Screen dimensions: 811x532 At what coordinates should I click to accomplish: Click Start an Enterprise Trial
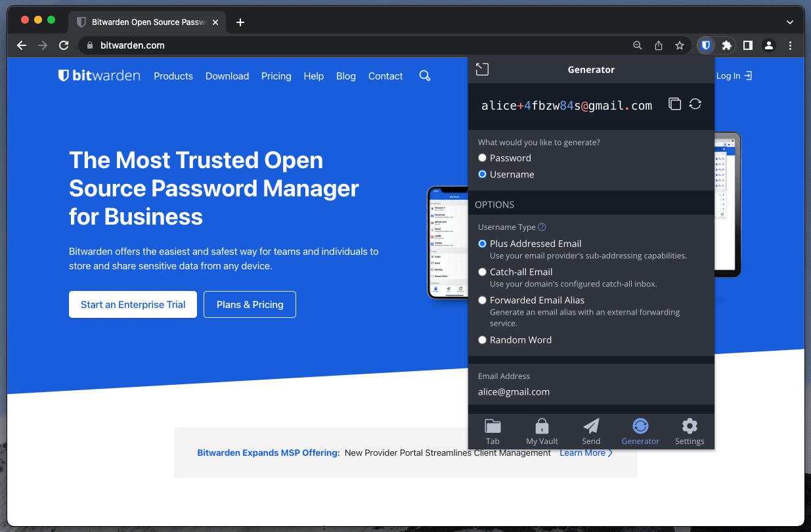tap(133, 304)
